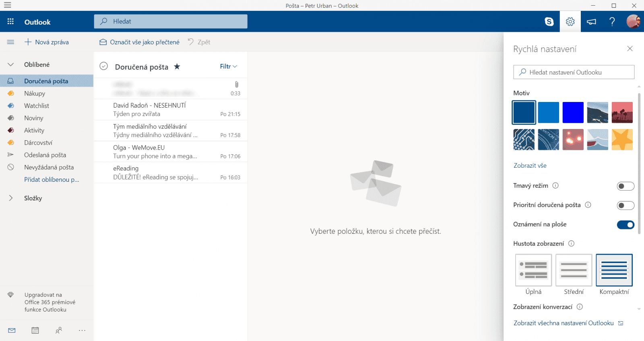Click Zobrazit vše themes link
This screenshot has width=644, height=341.
tap(530, 166)
